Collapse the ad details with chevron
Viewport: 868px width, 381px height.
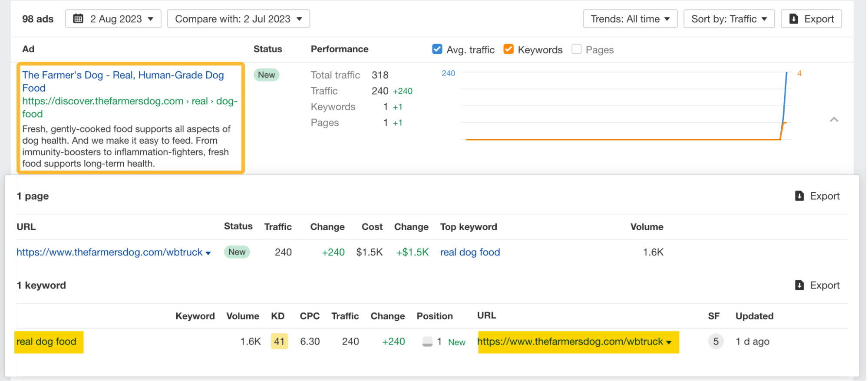tap(834, 119)
